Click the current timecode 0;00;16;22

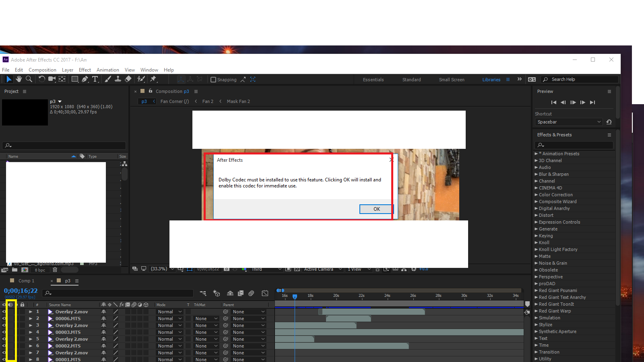tap(21, 291)
